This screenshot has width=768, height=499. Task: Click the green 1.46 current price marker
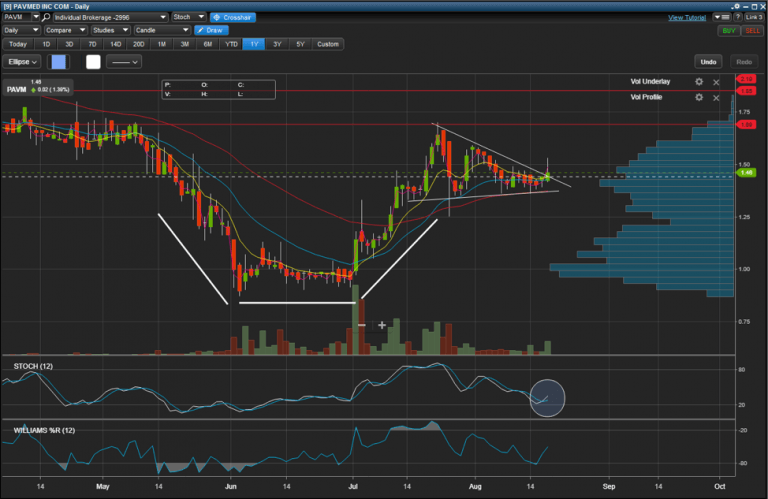point(746,173)
